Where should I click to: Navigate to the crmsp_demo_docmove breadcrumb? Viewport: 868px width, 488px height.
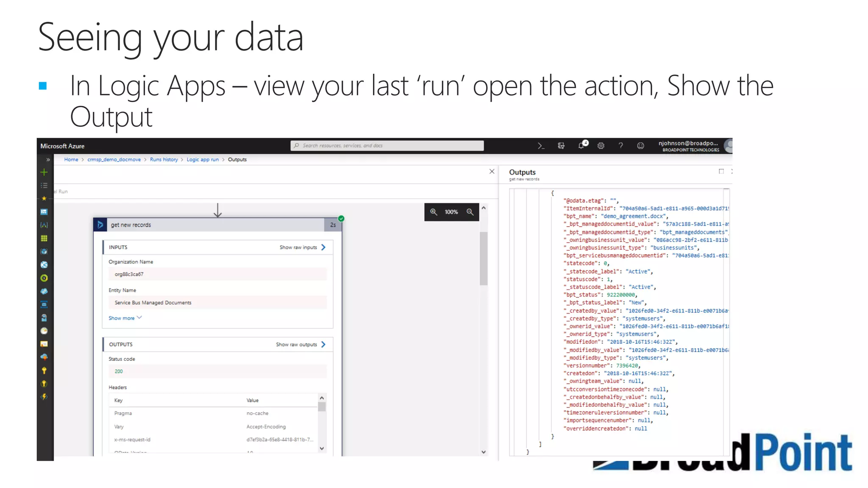114,160
